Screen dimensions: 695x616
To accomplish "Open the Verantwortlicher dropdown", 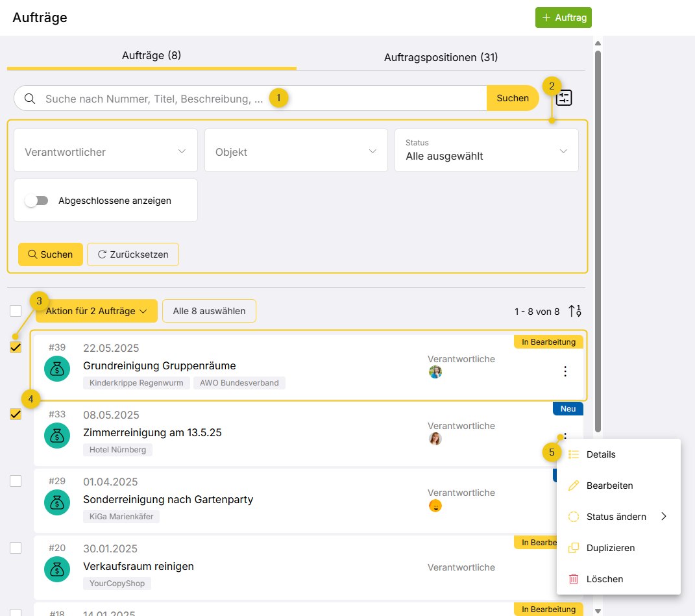I will click(106, 152).
